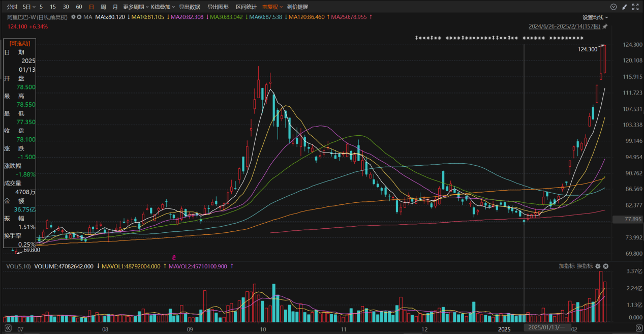This screenshot has height=334, width=644.
Task: Open 区间统计 range statistics
Action: click(x=246, y=7)
